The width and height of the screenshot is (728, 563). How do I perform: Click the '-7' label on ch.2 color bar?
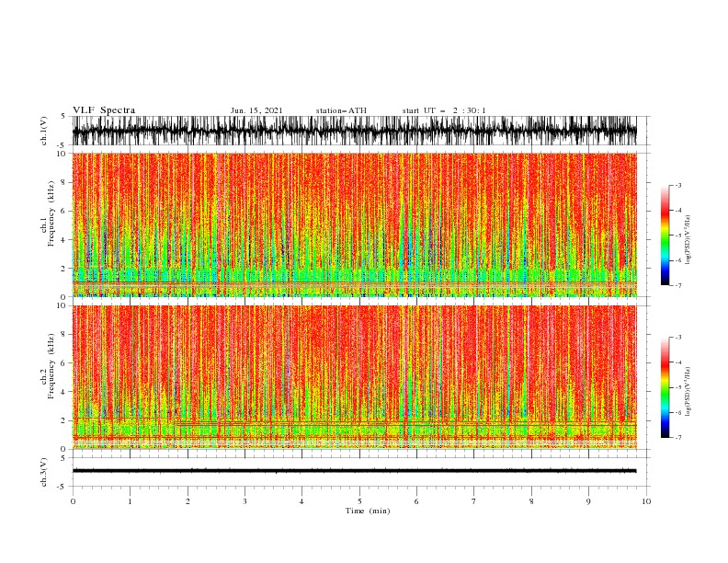click(678, 438)
